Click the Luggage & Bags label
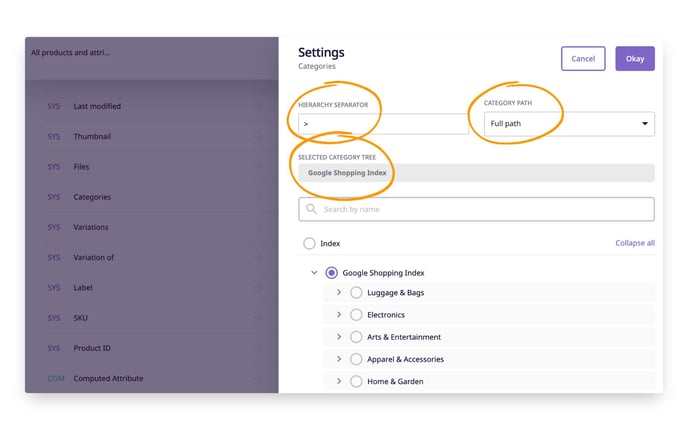 pyautogui.click(x=395, y=293)
